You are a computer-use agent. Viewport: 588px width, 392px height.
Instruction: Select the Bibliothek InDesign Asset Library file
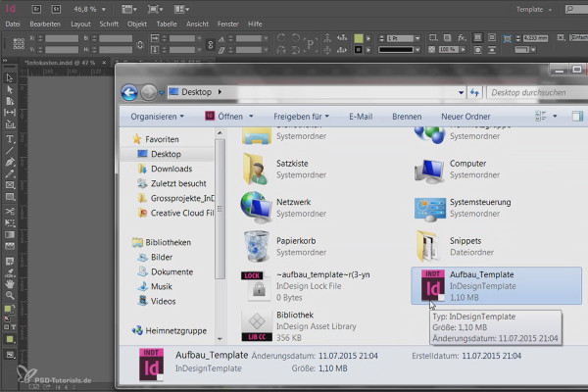(x=298, y=325)
